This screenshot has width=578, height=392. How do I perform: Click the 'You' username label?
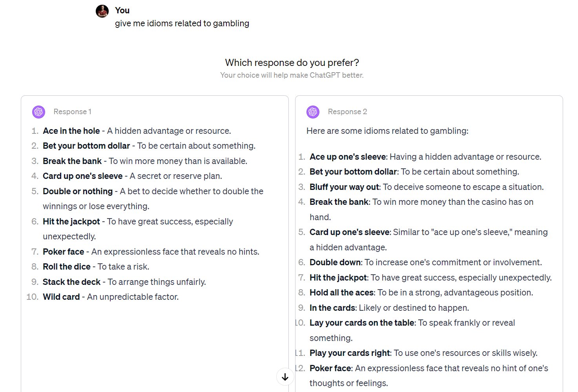[x=122, y=10]
